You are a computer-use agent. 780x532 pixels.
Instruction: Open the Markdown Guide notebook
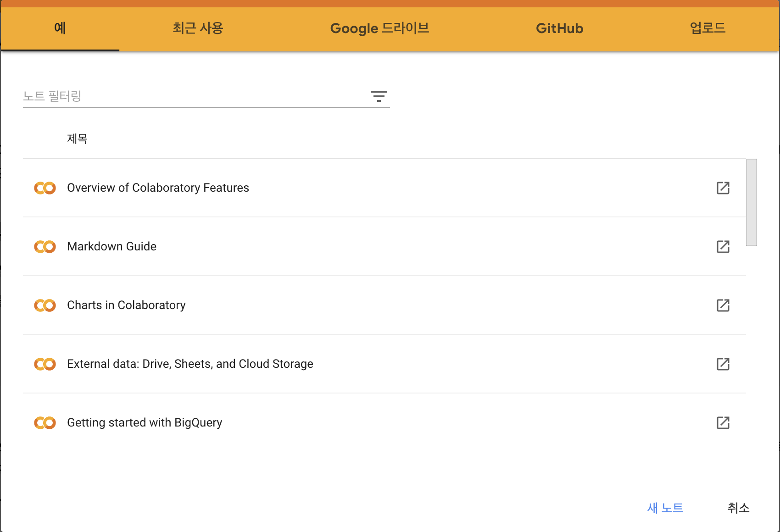coord(111,246)
